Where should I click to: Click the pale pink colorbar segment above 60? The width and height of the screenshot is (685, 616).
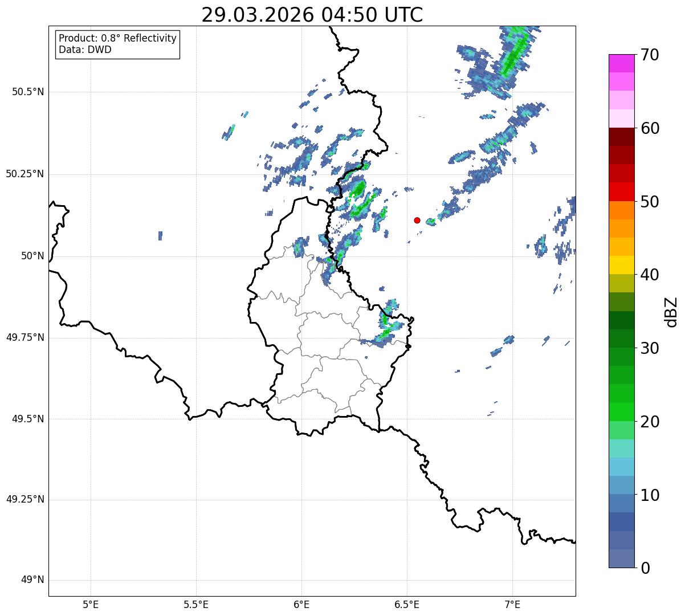[x=621, y=119]
